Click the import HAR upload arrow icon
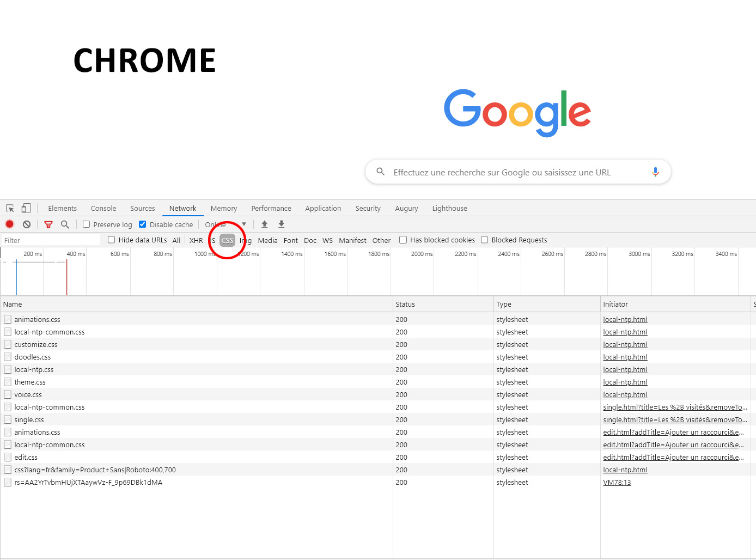 coord(265,224)
